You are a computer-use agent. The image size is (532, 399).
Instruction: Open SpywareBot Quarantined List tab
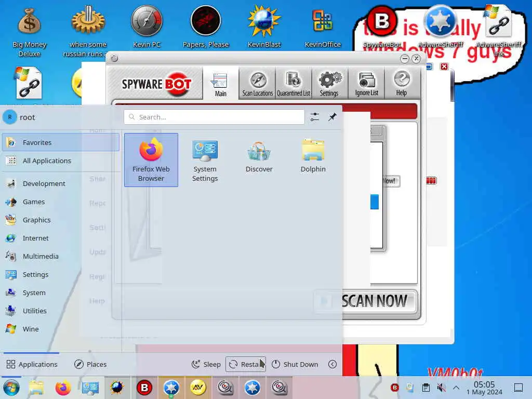click(x=294, y=84)
